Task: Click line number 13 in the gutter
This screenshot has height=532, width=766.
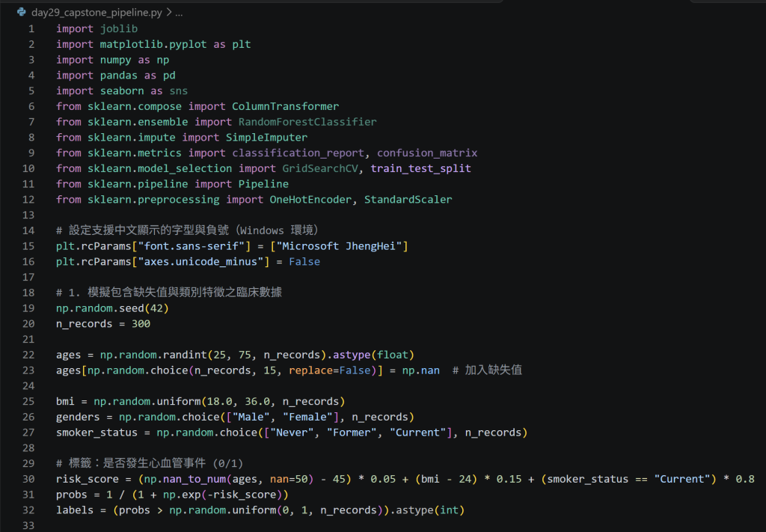Action: tap(28, 215)
